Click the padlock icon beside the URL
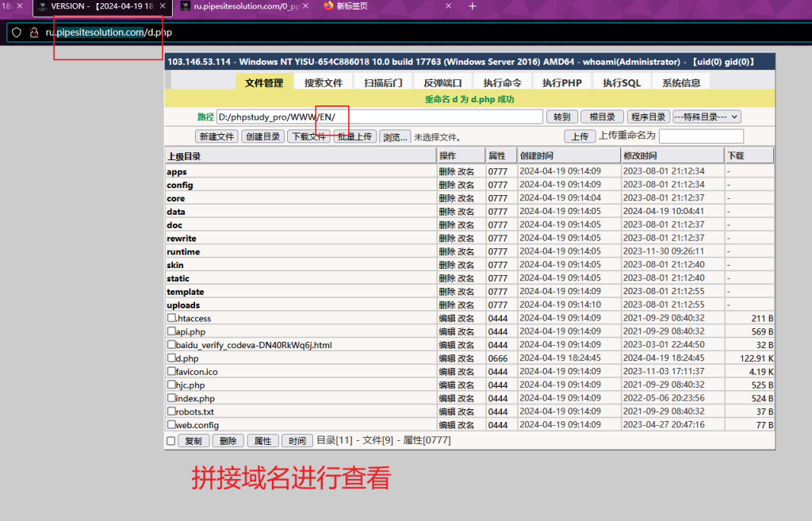 tap(33, 33)
